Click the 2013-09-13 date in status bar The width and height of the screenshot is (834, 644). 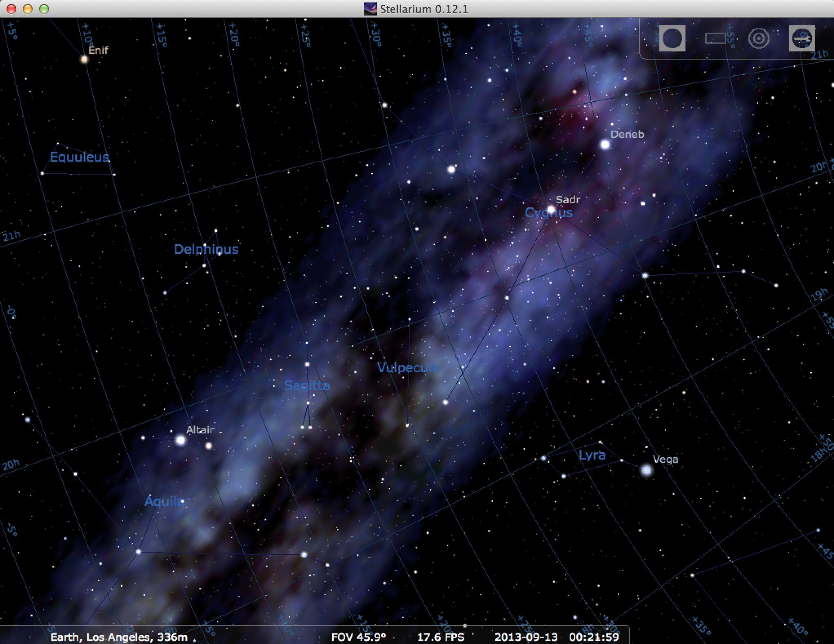(x=526, y=637)
